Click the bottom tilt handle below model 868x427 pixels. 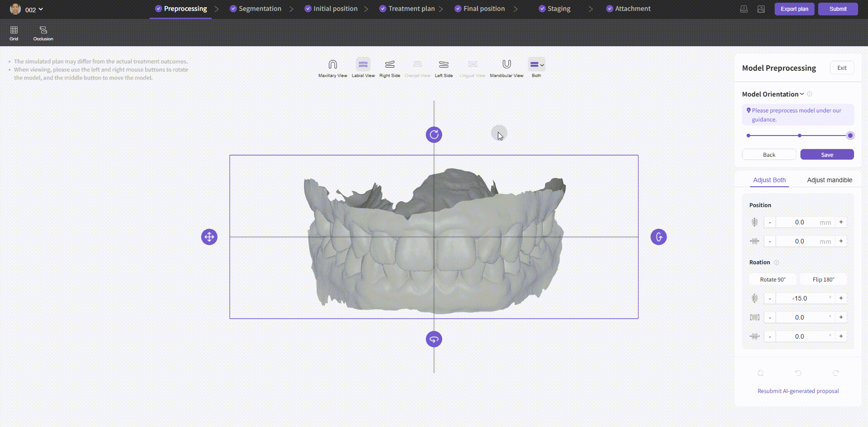point(434,339)
